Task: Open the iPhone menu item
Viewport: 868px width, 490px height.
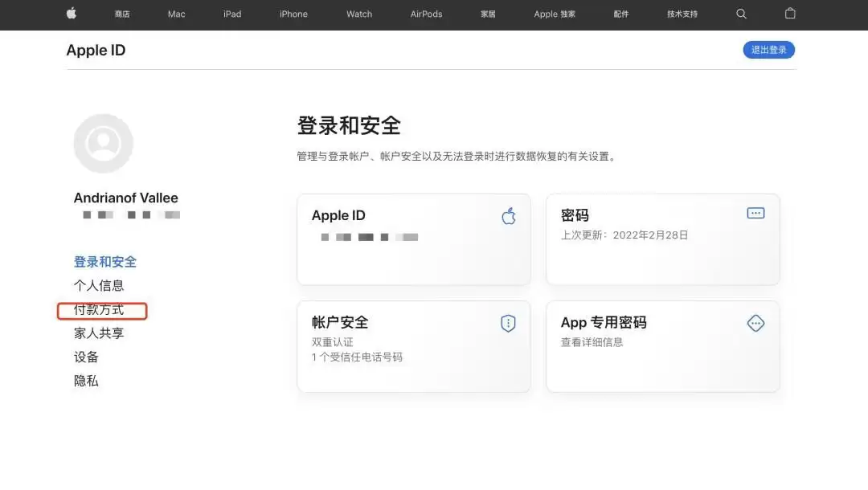Action: pos(293,14)
